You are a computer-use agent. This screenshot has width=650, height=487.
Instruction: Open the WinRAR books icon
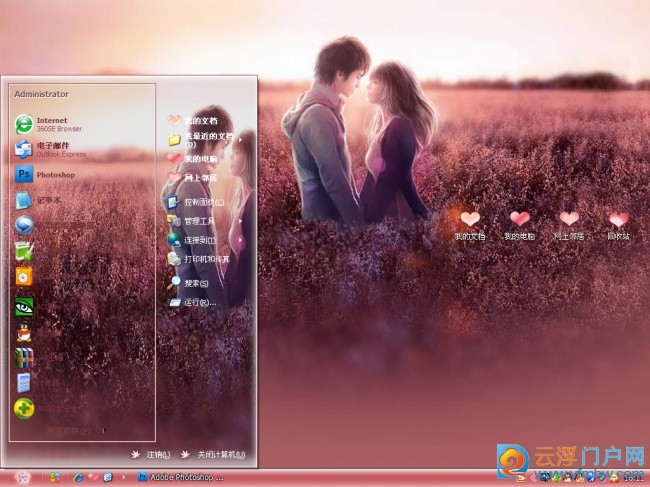tap(24, 358)
